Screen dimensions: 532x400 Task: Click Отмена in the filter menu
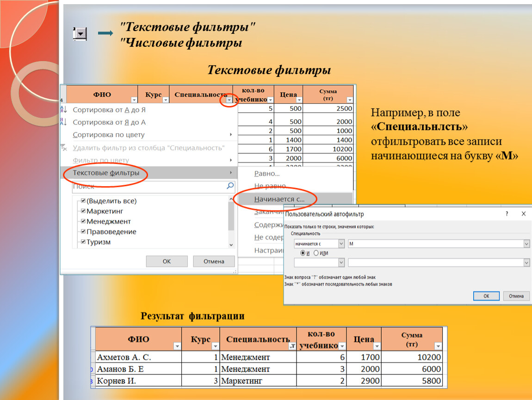click(214, 261)
